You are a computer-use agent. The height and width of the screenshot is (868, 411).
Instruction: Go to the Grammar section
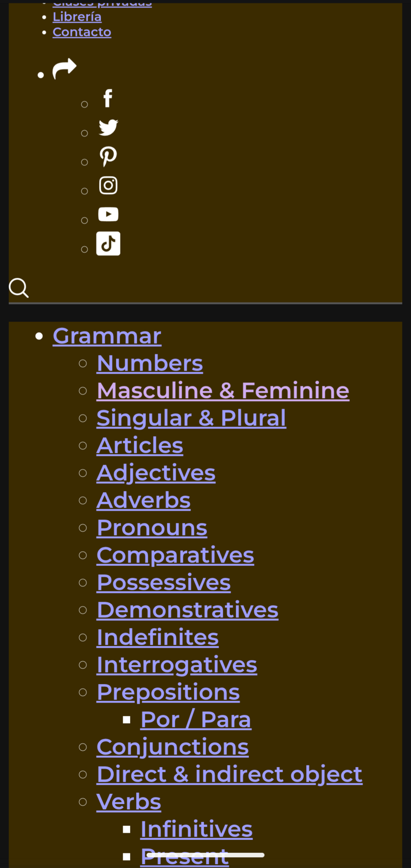107,336
